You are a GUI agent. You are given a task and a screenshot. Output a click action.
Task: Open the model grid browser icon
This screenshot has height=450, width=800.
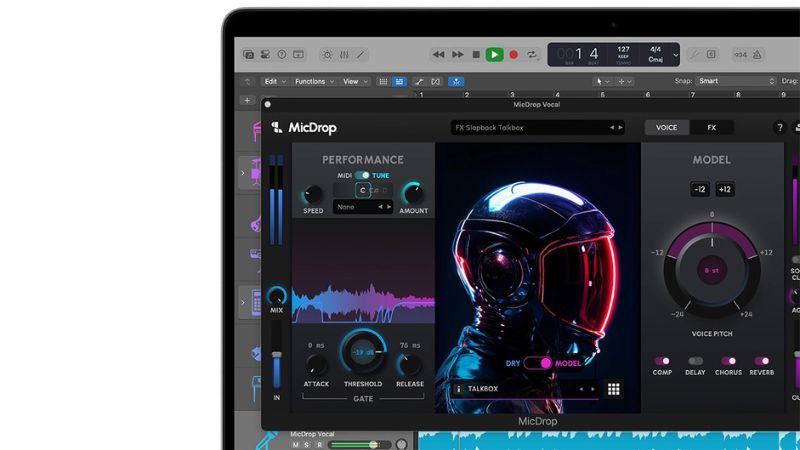[x=614, y=389]
